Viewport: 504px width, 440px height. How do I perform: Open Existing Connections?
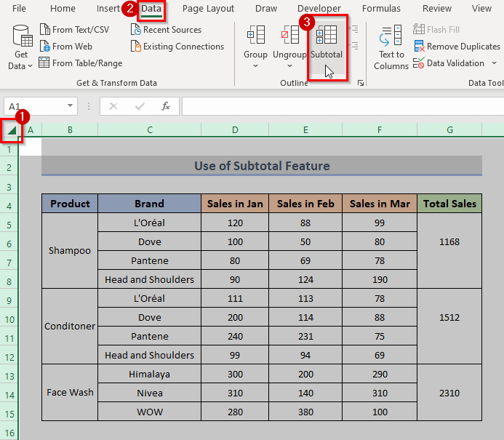(177, 47)
